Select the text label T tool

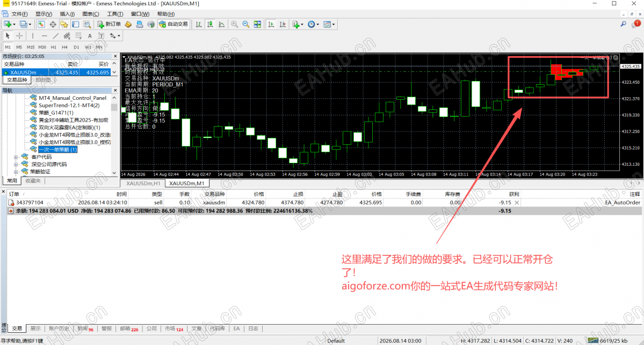click(101, 36)
